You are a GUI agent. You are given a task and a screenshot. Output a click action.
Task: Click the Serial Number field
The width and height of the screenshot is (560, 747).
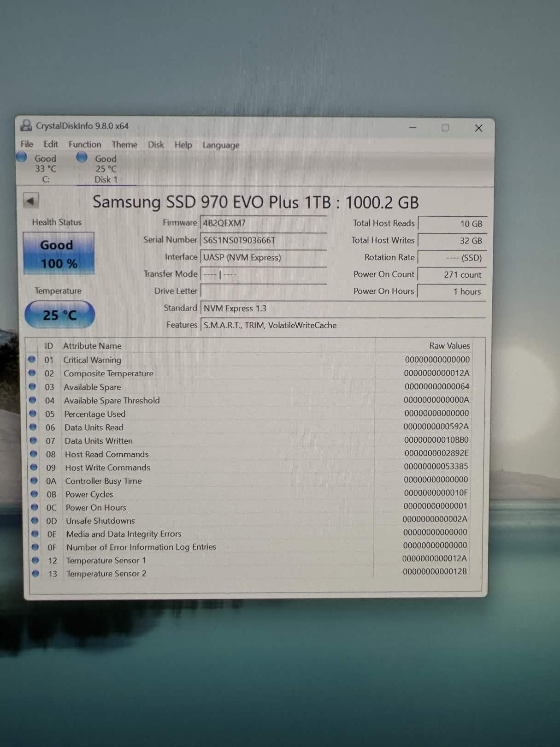pyautogui.click(x=264, y=240)
